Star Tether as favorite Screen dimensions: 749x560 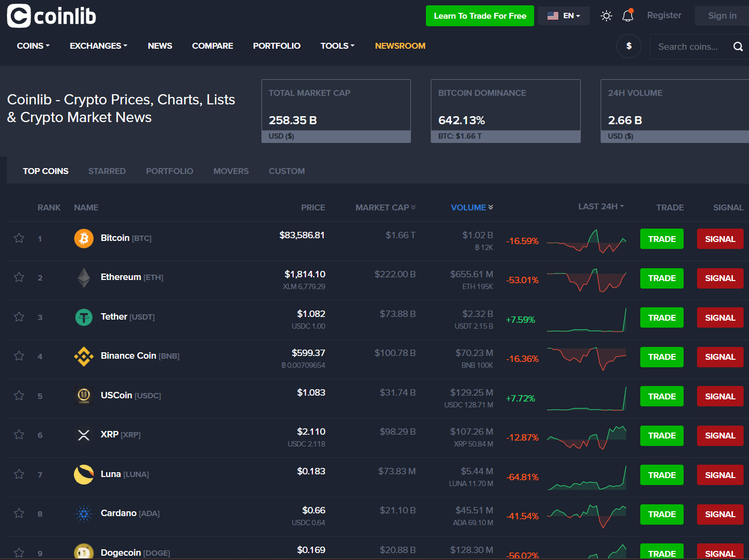coord(19,317)
